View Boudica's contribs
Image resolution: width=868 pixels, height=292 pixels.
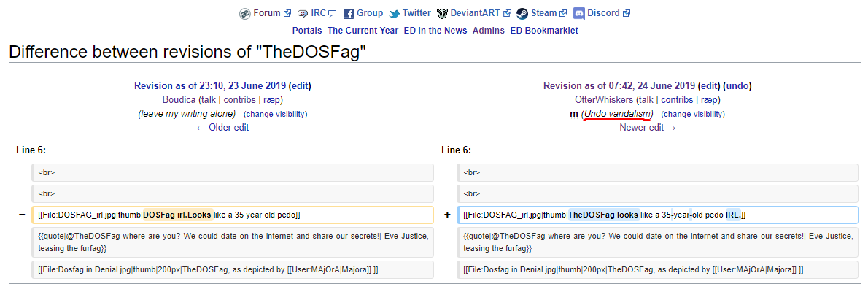[x=240, y=100]
